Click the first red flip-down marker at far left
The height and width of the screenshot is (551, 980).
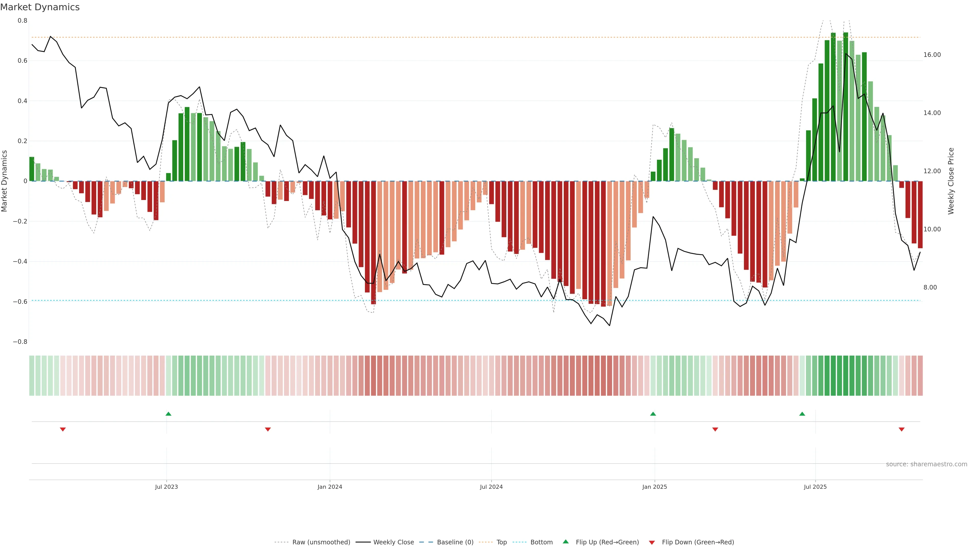pos(63,429)
